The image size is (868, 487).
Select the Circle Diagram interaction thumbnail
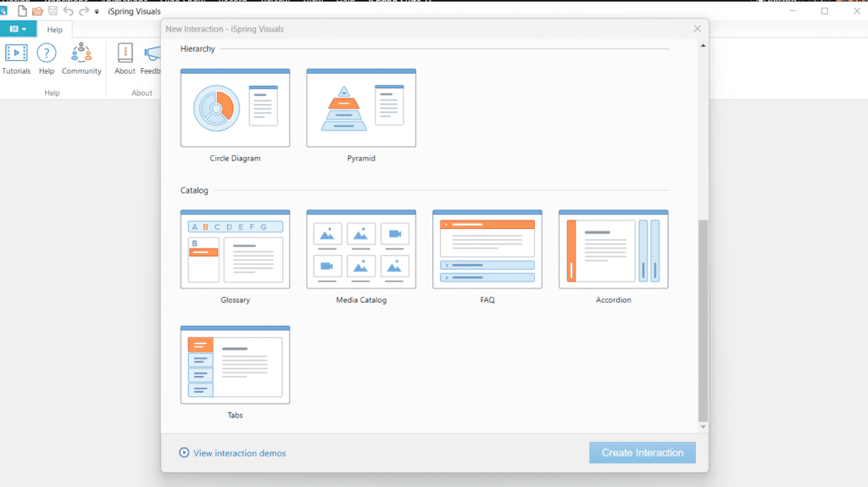235,108
